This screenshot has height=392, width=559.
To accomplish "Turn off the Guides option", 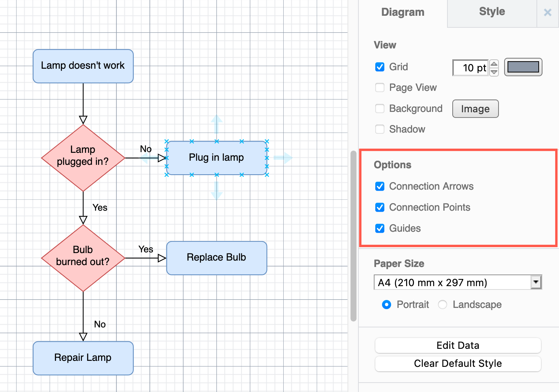I will coord(380,228).
